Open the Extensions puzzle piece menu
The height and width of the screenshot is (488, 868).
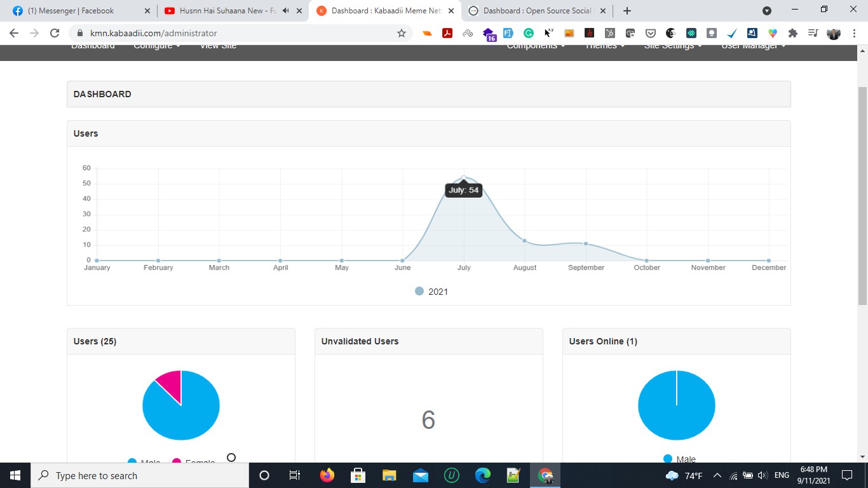pyautogui.click(x=792, y=33)
